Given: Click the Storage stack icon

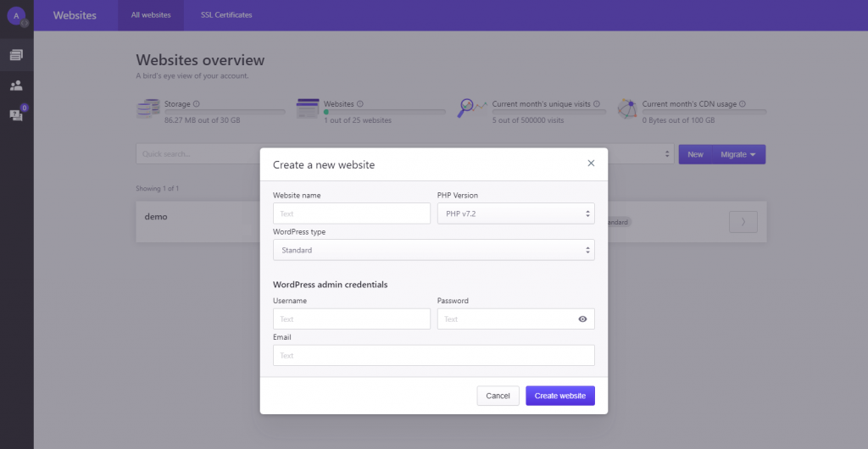Looking at the screenshot, I should pos(147,109).
